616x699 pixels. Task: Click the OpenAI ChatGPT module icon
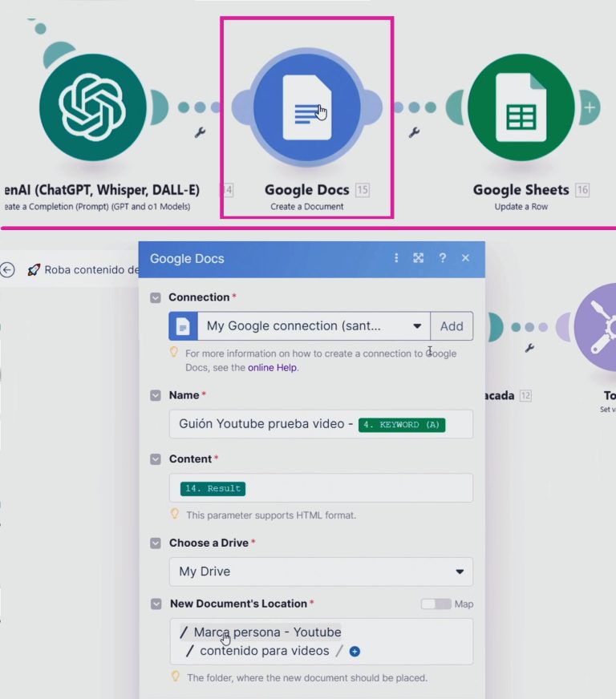coord(93,107)
